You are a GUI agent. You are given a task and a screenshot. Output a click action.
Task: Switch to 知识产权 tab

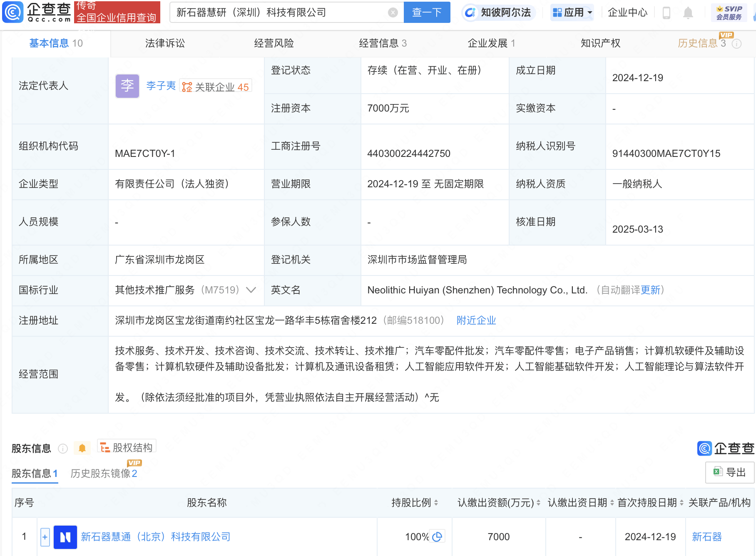click(600, 43)
